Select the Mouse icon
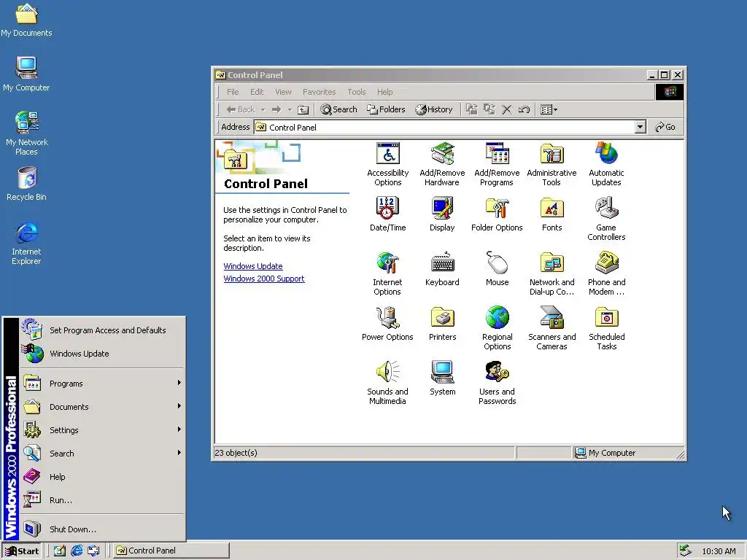 pyautogui.click(x=497, y=269)
